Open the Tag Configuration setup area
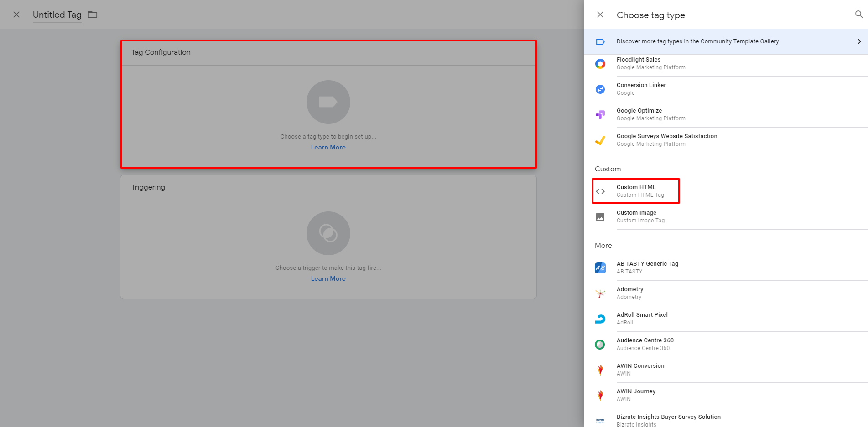868x427 pixels. 328,102
